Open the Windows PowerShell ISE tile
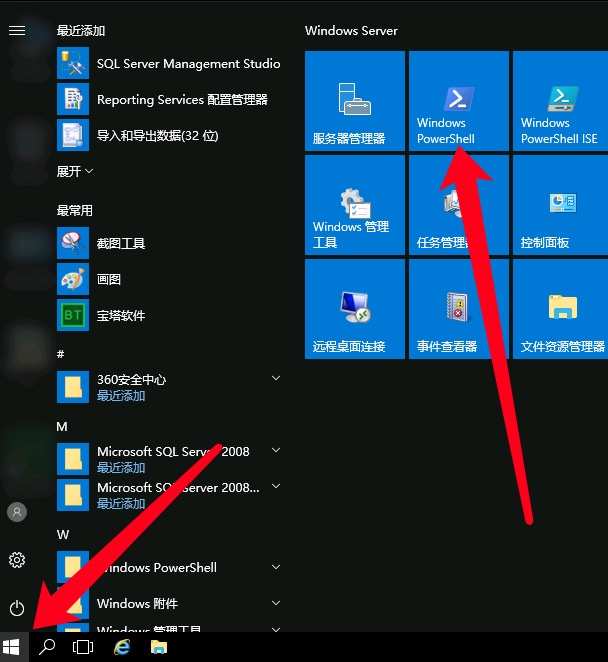Screen dimensions: 608x662 point(560,101)
